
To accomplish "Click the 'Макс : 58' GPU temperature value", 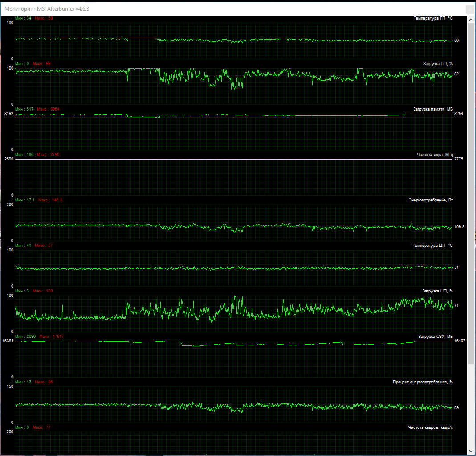I will pyautogui.click(x=44, y=18).
